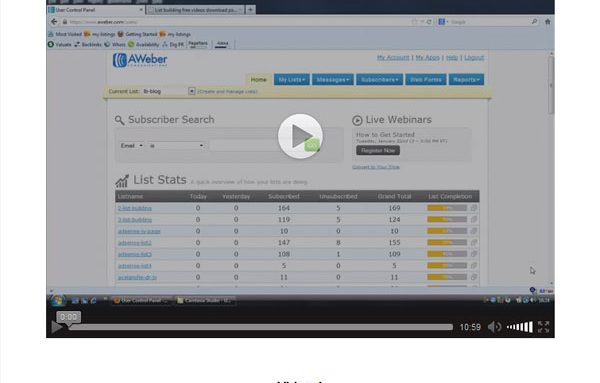The width and height of the screenshot is (600, 383).
Task: Start playback using the bottom-left play icon
Action: pyautogui.click(x=57, y=327)
